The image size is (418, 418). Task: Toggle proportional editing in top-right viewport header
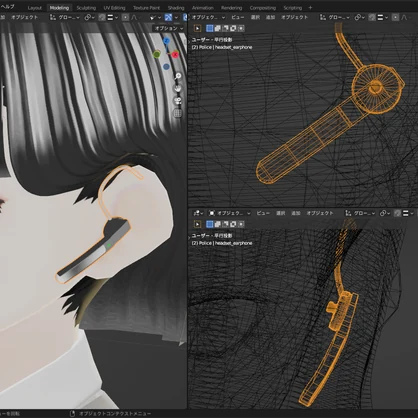[x=395, y=17]
